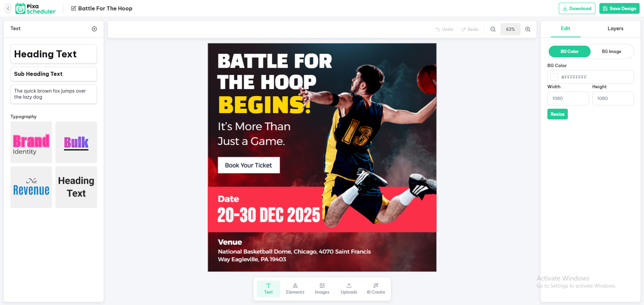Zoom out with the minus magnifier icon

pyautogui.click(x=493, y=29)
